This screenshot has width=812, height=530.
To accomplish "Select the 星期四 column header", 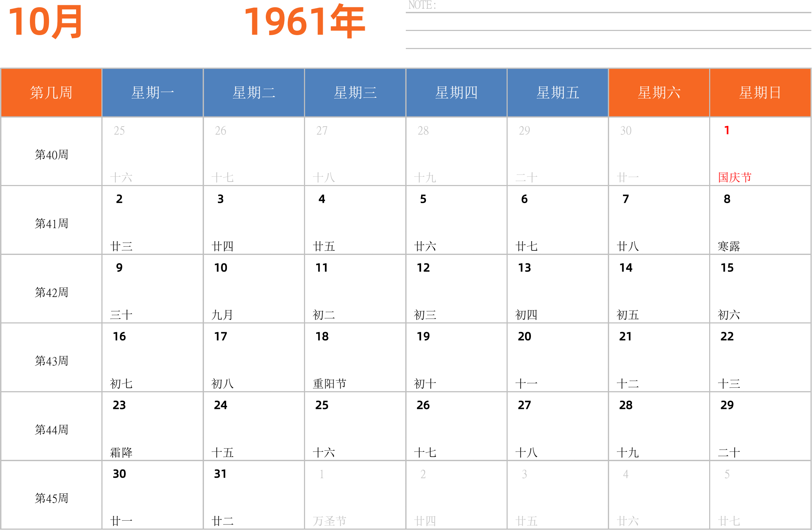I will [x=457, y=93].
